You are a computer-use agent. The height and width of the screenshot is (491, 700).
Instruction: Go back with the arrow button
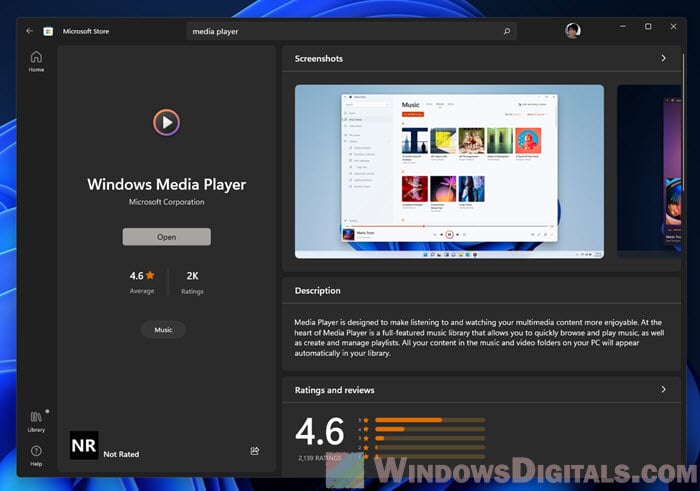(29, 31)
